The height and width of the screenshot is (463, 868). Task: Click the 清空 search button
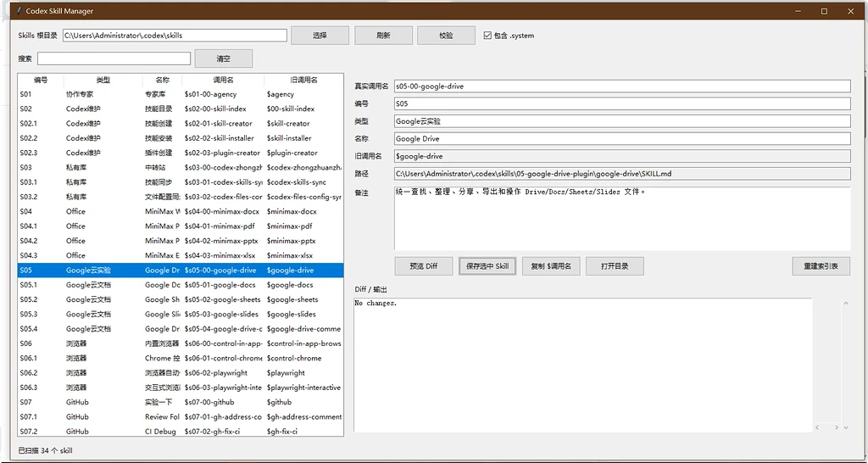coord(224,59)
